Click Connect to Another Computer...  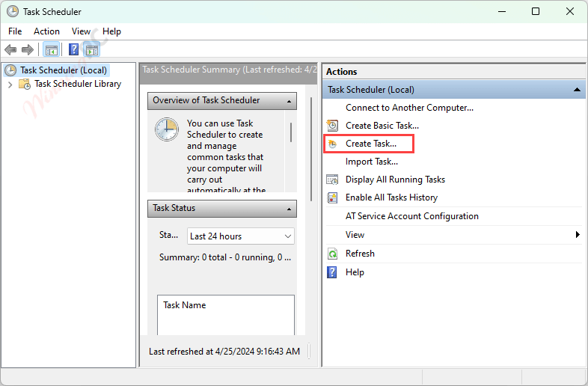click(409, 108)
